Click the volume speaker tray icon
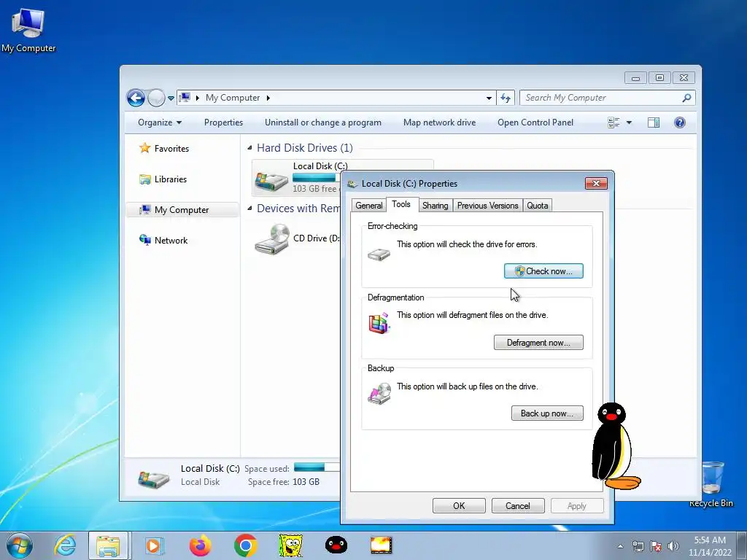Image resolution: width=747 pixels, height=560 pixels. click(x=673, y=546)
